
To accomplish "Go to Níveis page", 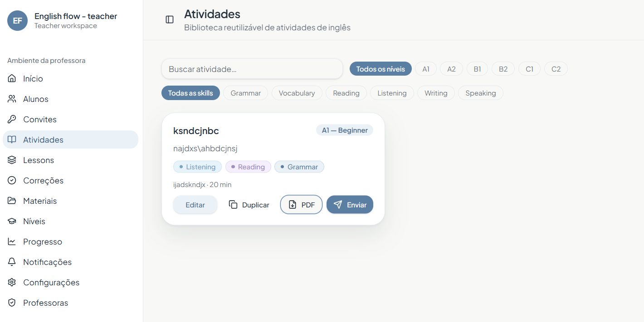I will [70, 221].
